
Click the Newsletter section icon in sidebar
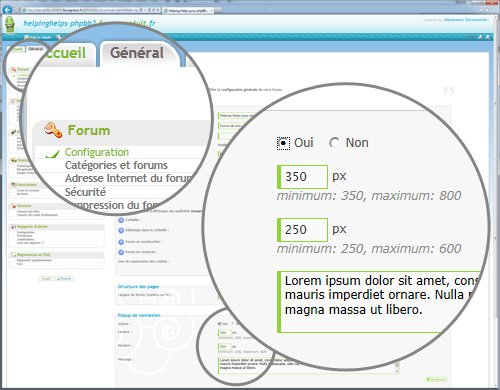coord(14,185)
